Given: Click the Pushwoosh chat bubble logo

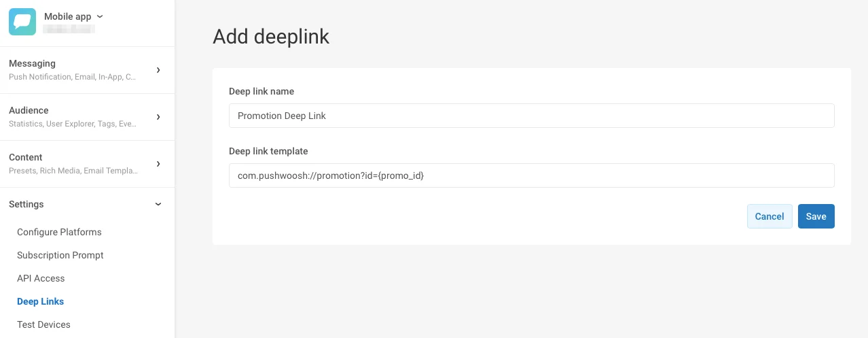Looking at the screenshot, I should (22, 22).
